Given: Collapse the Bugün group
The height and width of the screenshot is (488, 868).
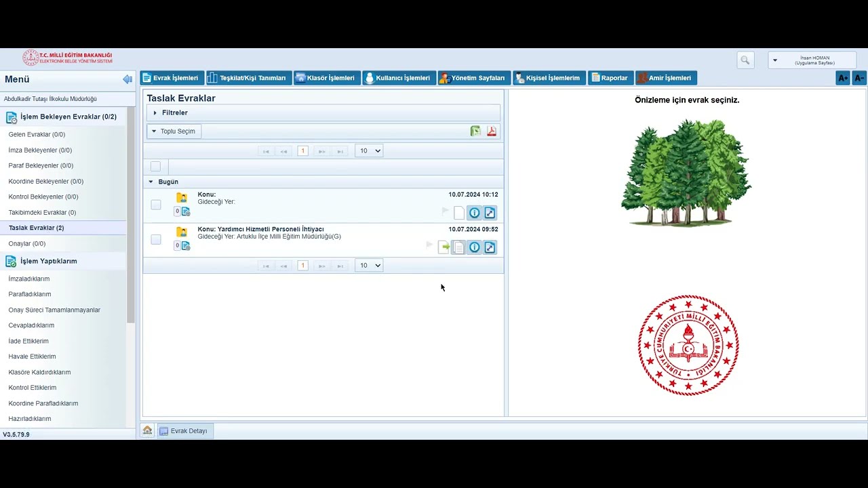Looking at the screenshot, I should 151,182.
